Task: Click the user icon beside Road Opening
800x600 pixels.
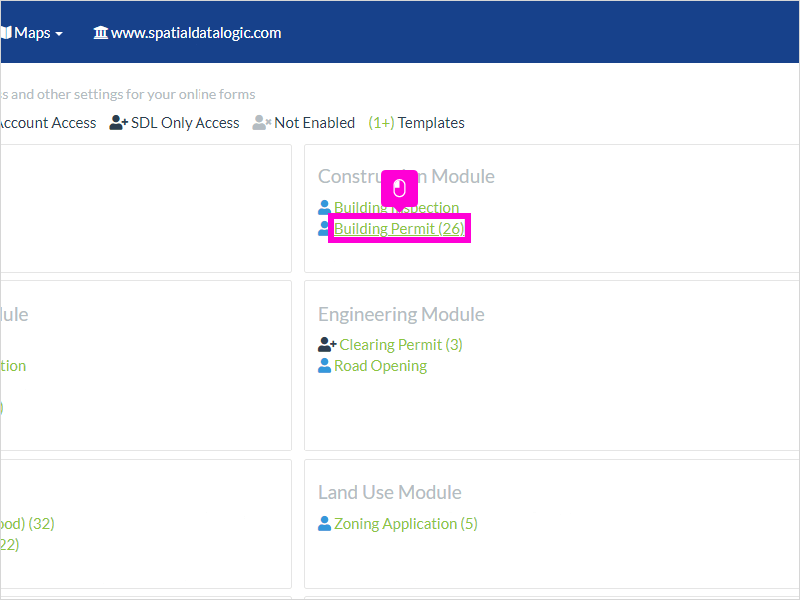Action: pos(324,365)
